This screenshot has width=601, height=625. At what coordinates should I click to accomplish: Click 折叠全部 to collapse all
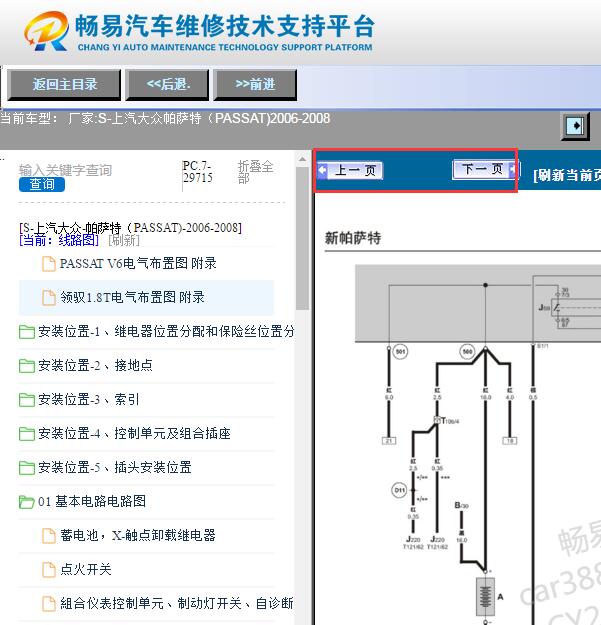tap(255, 172)
